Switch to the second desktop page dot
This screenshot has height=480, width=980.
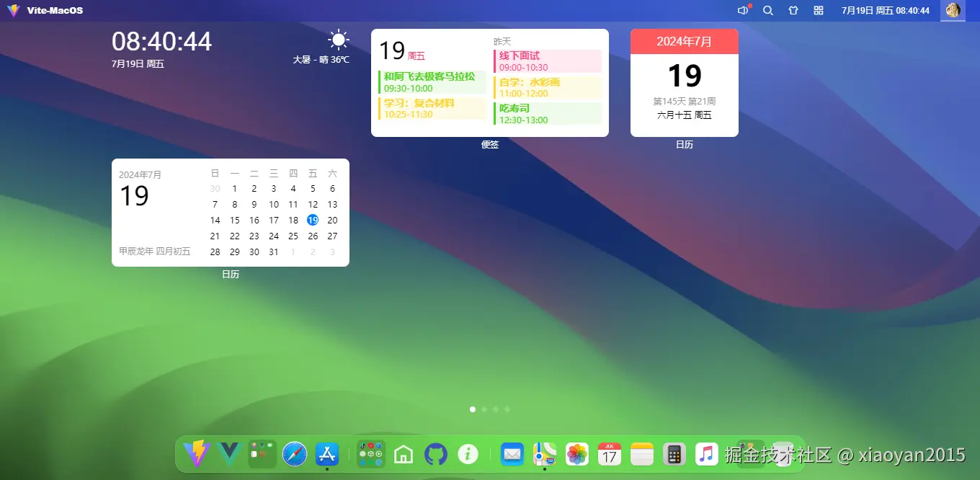click(484, 409)
